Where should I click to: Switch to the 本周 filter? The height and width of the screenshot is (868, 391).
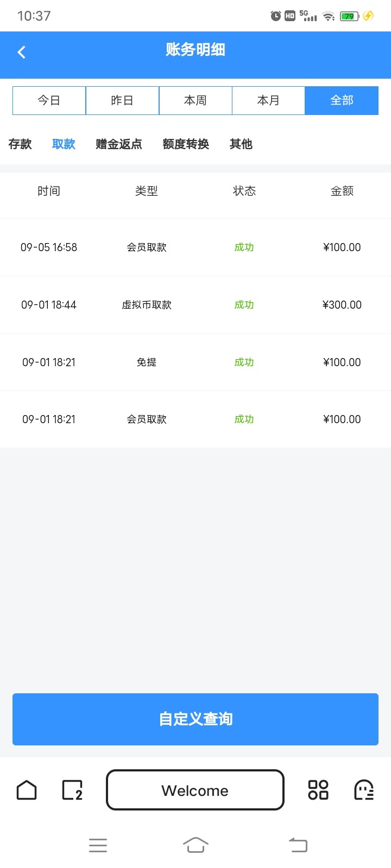pyautogui.click(x=195, y=100)
